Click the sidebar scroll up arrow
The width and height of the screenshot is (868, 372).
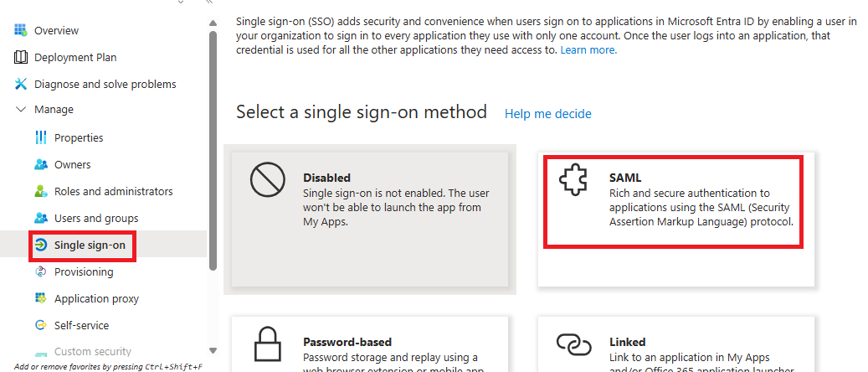(213, 23)
